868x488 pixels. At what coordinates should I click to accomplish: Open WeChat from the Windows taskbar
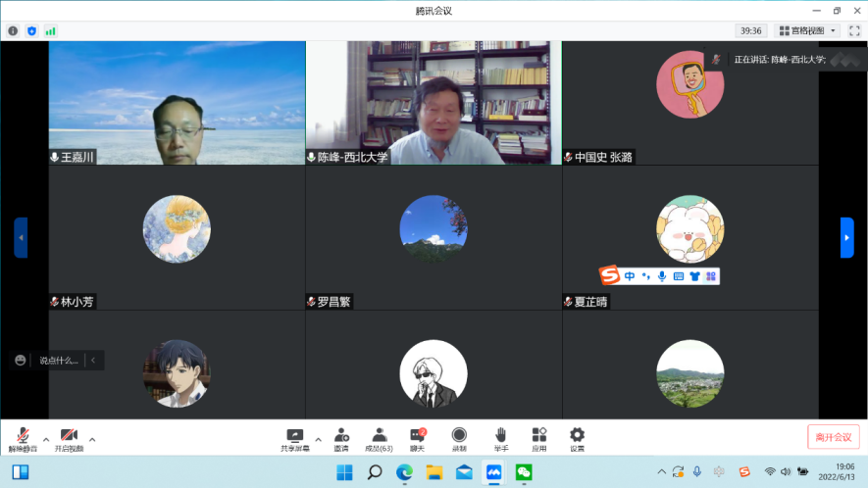524,472
